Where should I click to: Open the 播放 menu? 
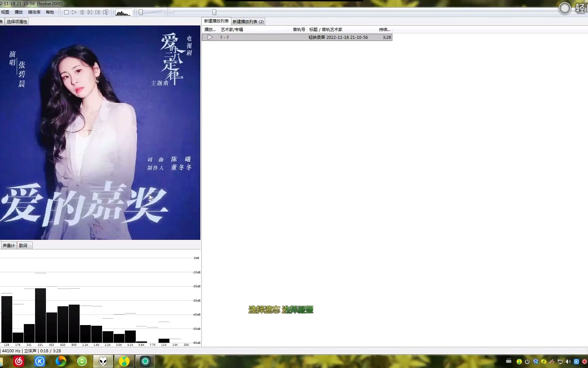tap(19, 12)
